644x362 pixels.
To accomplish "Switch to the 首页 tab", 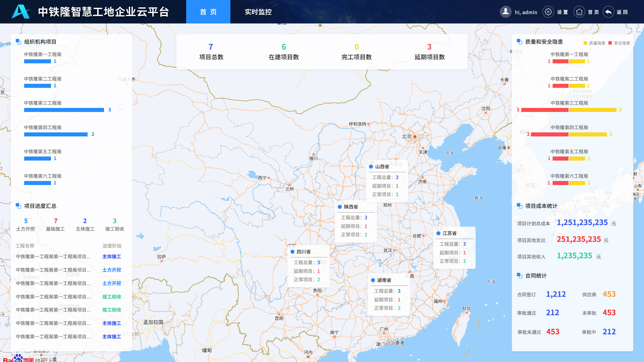I will point(208,12).
